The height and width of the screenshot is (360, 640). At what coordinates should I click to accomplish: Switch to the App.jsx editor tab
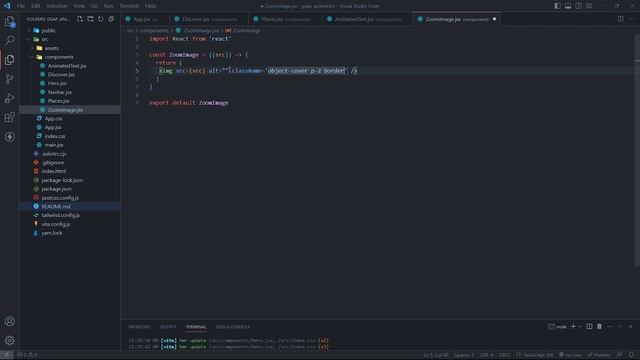(x=145, y=19)
